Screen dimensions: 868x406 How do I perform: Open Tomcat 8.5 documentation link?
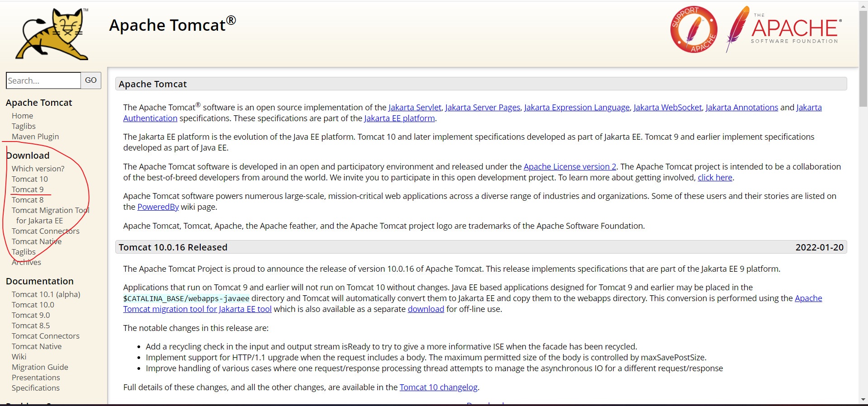point(31,326)
